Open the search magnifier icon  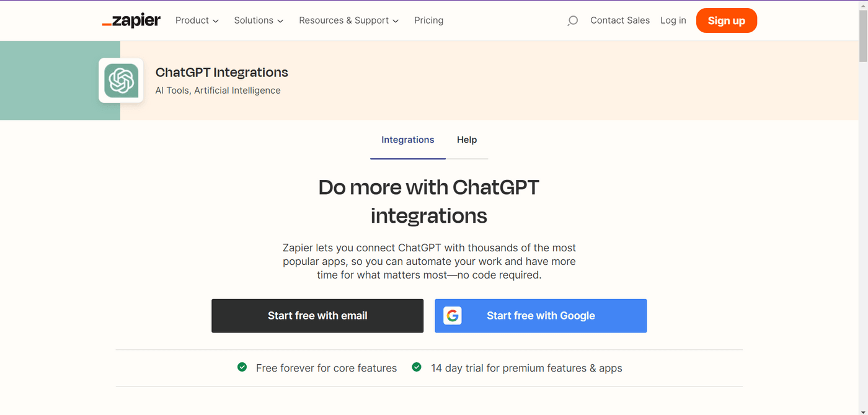[572, 20]
